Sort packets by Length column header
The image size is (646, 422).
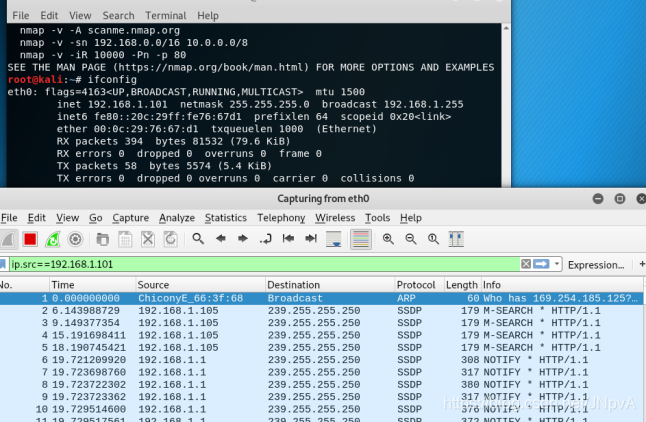(x=462, y=285)
